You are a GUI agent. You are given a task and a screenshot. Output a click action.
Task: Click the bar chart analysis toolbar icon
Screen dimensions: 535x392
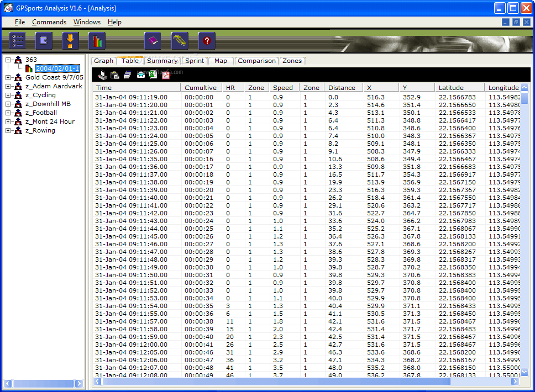(x=97, y=41)
